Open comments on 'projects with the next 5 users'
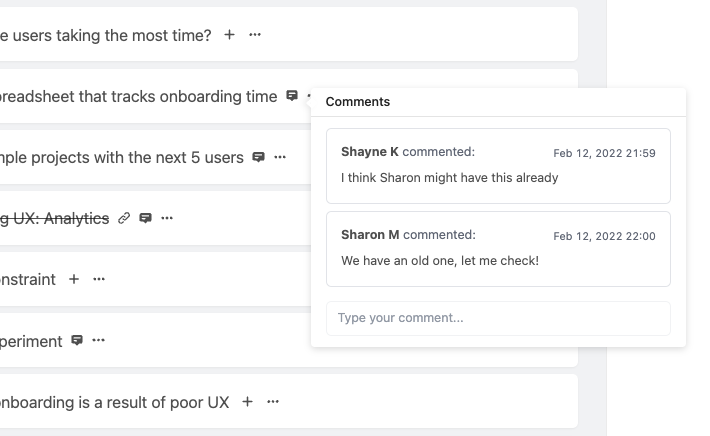Image resolution: width=710 pixels, height=436 pixels. pyautogui.click(x=258, y=157)
